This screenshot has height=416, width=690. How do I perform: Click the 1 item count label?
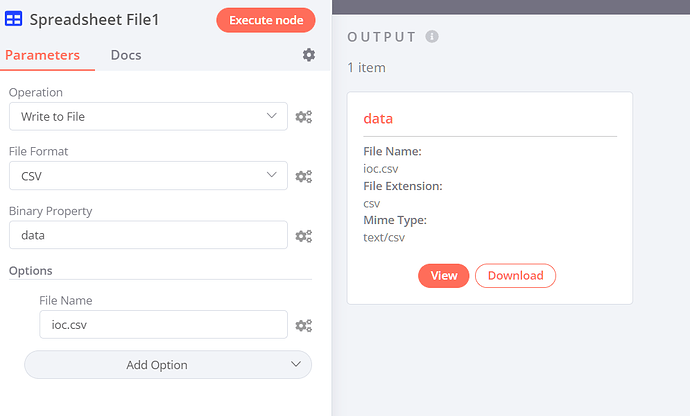[366, 67]
